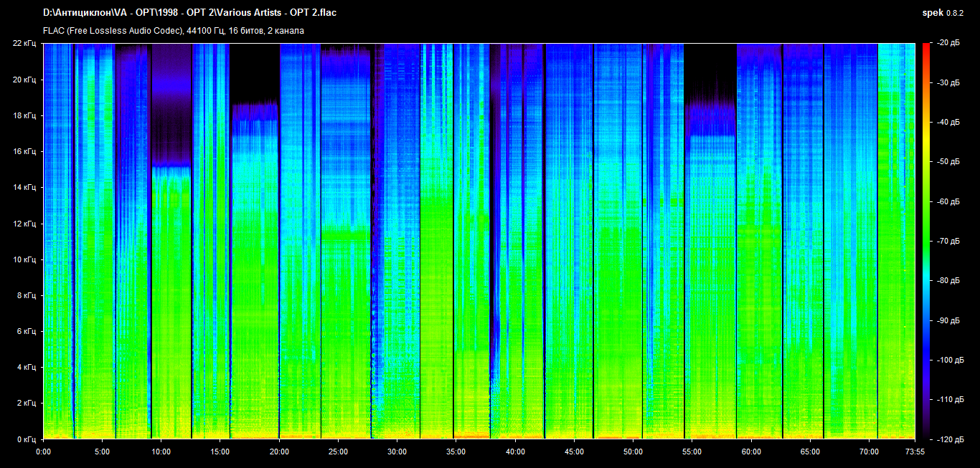The width and height of the screenshot is (980, 468).
Task: Click the 0:00 time axis label
Action: pos(43,452)
